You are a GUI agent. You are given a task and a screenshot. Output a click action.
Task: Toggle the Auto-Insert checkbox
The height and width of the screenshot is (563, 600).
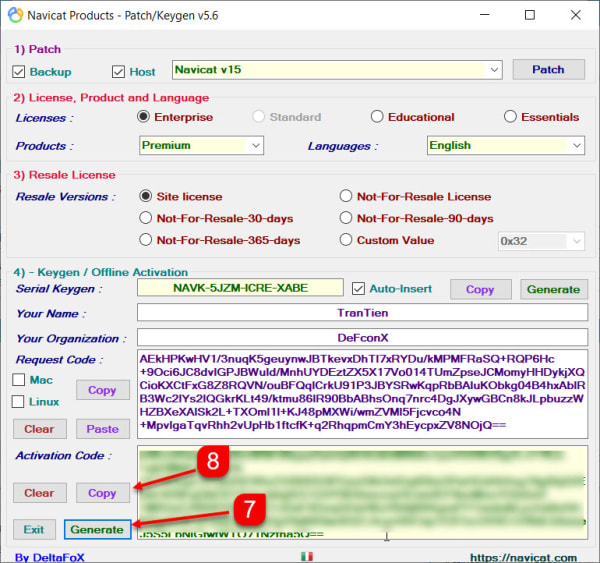pyautogui.click(x=358, y=289)
